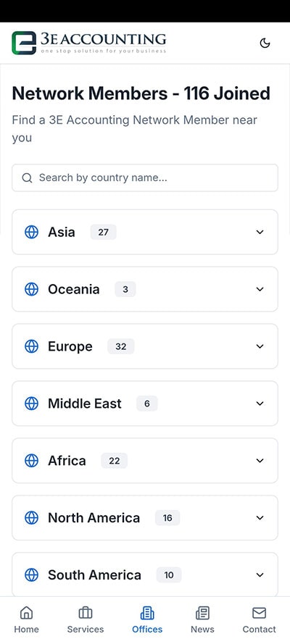Open the South America section
290x644 pixels.
point(145,574)
